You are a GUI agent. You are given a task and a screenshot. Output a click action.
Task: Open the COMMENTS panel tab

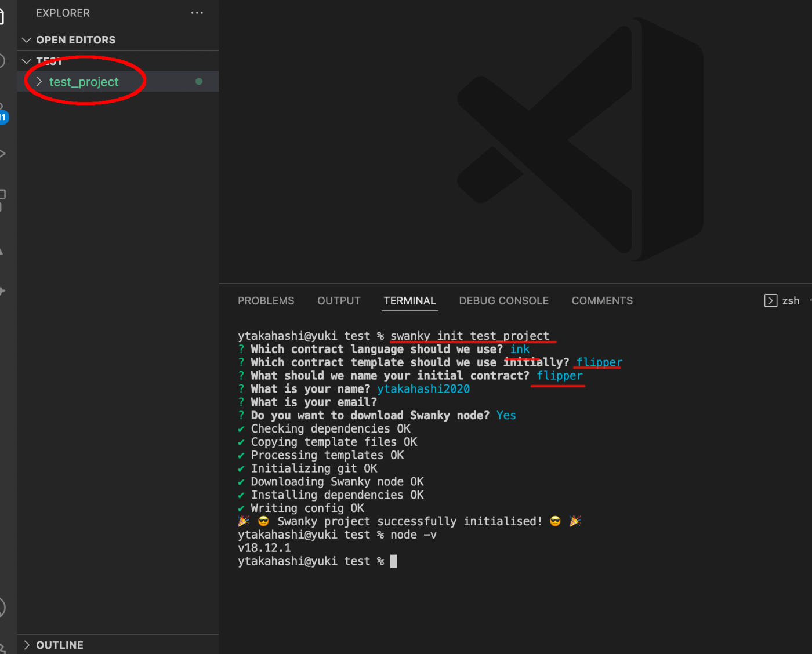602,301
